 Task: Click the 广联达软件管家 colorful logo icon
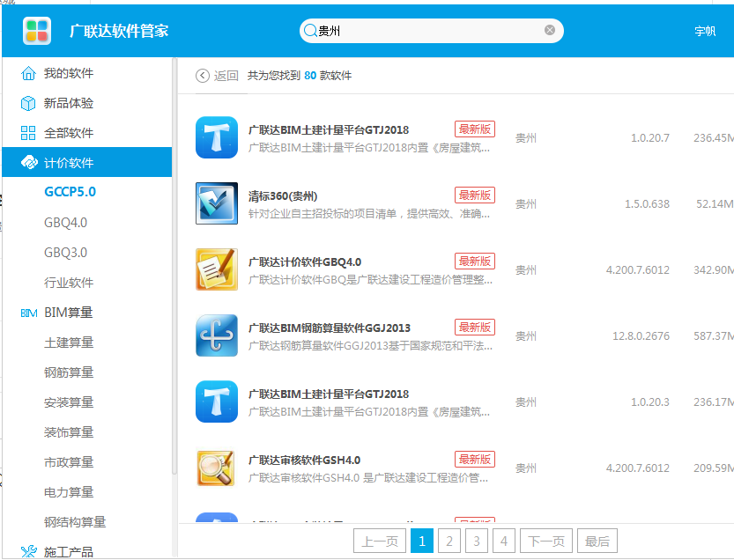[x=36, y=31]
